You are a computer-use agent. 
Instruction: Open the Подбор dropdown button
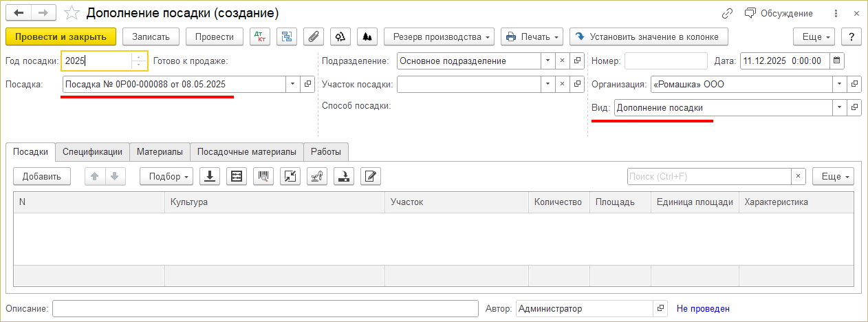(x=166, y=176)
